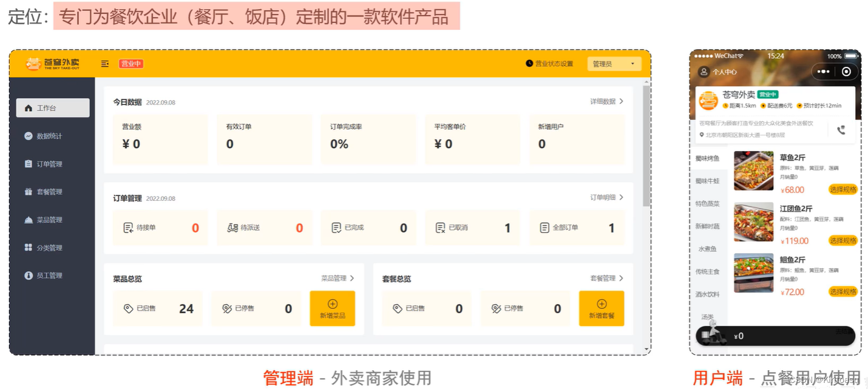Open 菜品管理 chevron link in 菜品总览
Image resolution: width=868 pixels, height=389 pixels.
click(x=338, y=279)
